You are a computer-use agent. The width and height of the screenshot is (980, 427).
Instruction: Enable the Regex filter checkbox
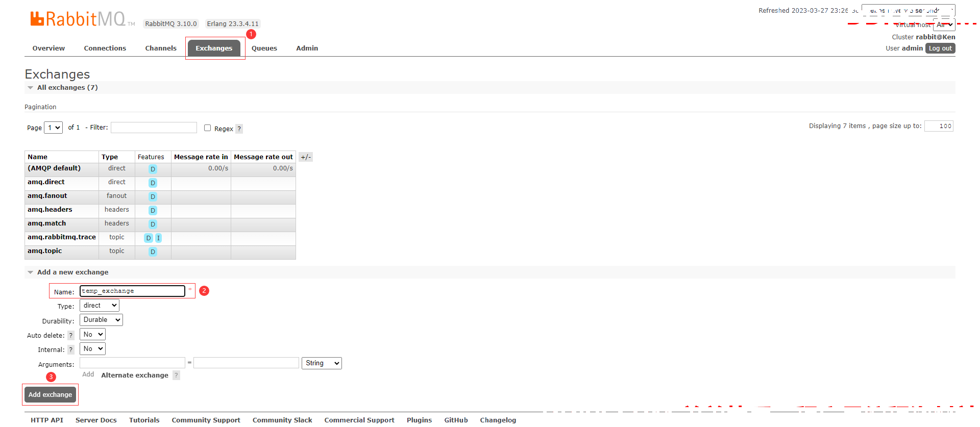[207, 128]
